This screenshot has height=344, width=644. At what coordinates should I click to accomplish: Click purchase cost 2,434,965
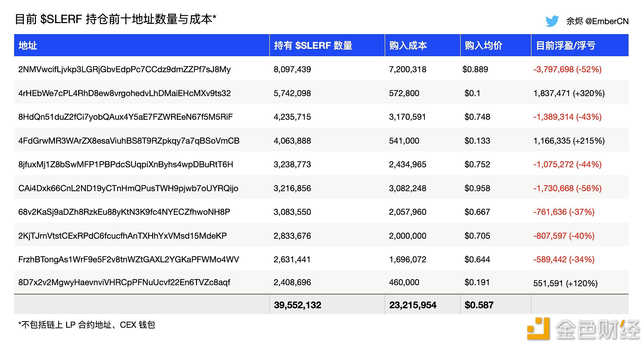408,164
